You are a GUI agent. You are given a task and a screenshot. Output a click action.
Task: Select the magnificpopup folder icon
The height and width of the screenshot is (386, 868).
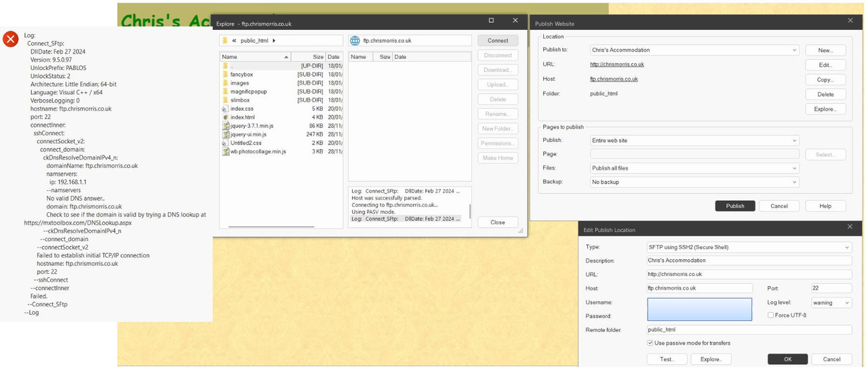225,92
